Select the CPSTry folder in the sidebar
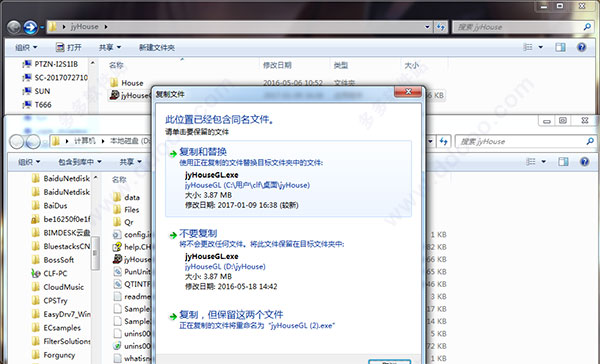600x364 pixels. [x=49, y=300]
